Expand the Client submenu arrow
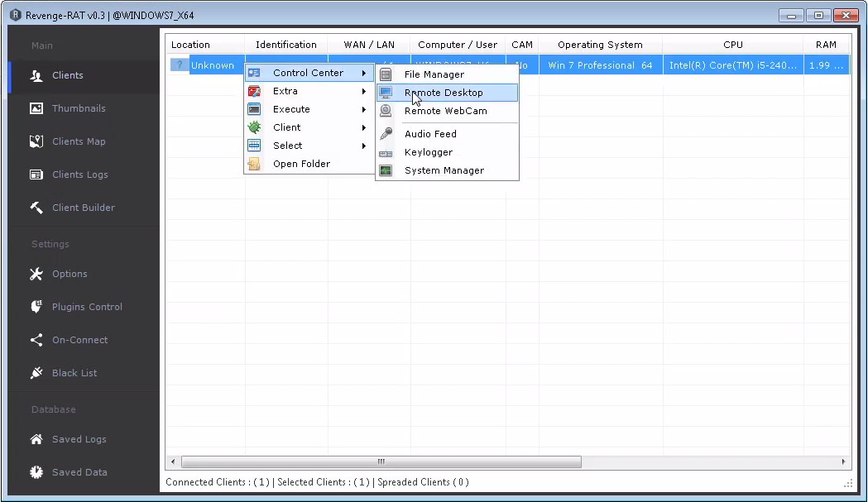 pos(364,128)
